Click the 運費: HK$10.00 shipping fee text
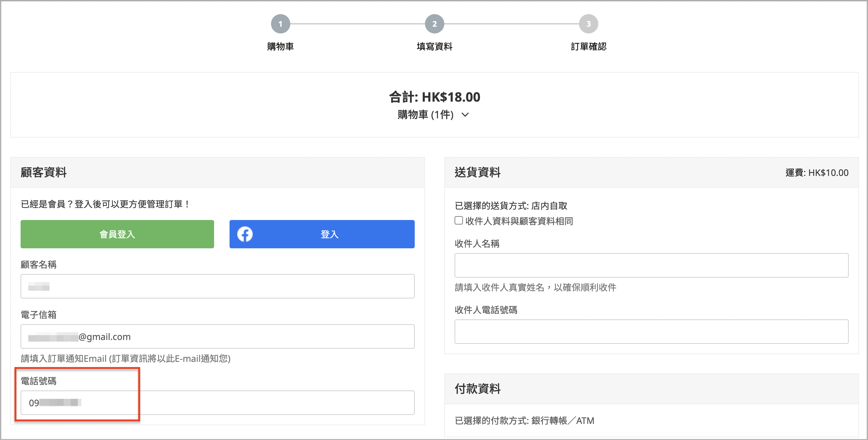 coord(817,173)
